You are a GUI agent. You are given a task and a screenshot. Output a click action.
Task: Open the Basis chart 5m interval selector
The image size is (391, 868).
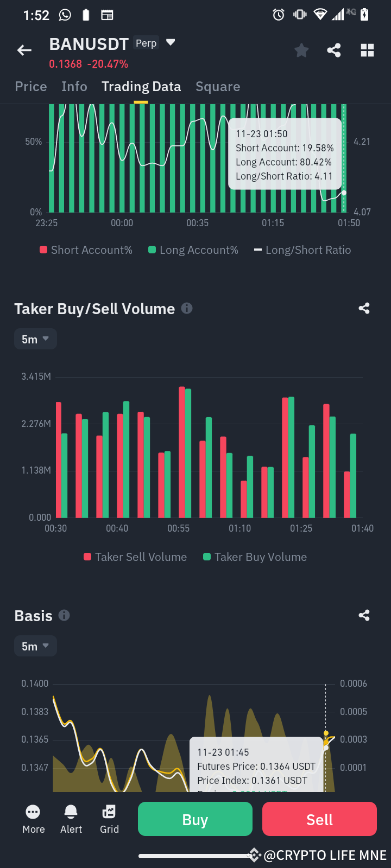[x=35, y=646]
